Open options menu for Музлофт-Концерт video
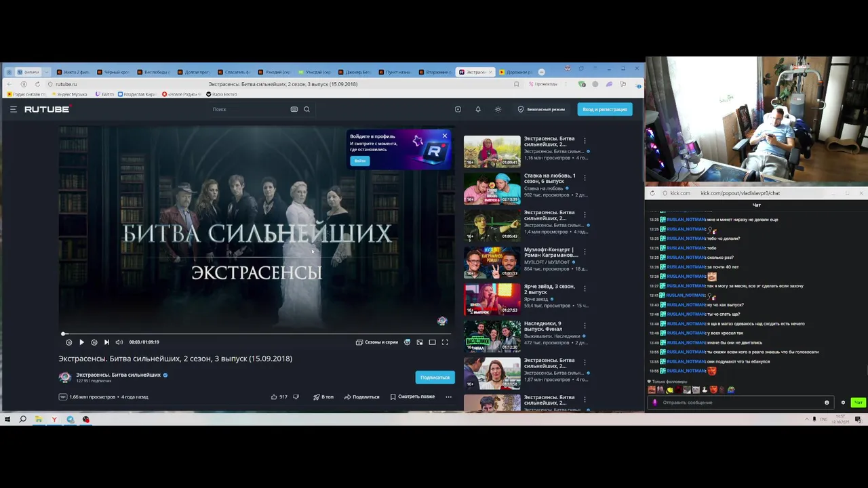 click(585, 251)
